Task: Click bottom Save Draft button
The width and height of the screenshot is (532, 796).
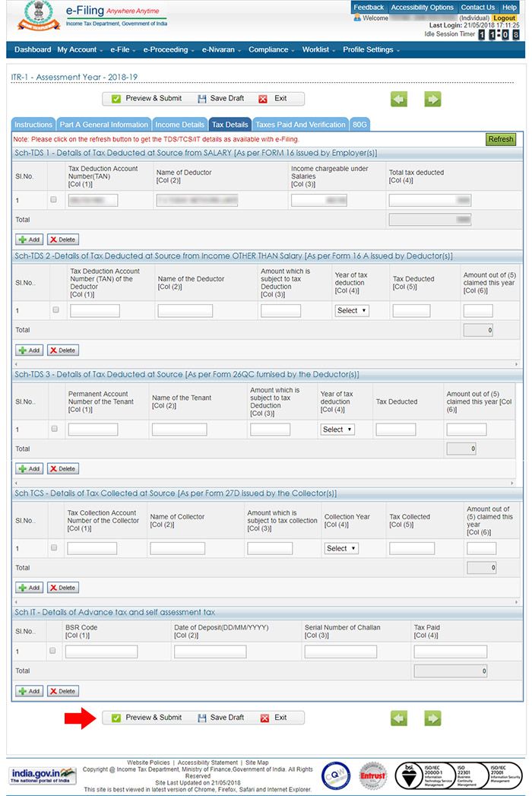Action: (x=221, y=718)
